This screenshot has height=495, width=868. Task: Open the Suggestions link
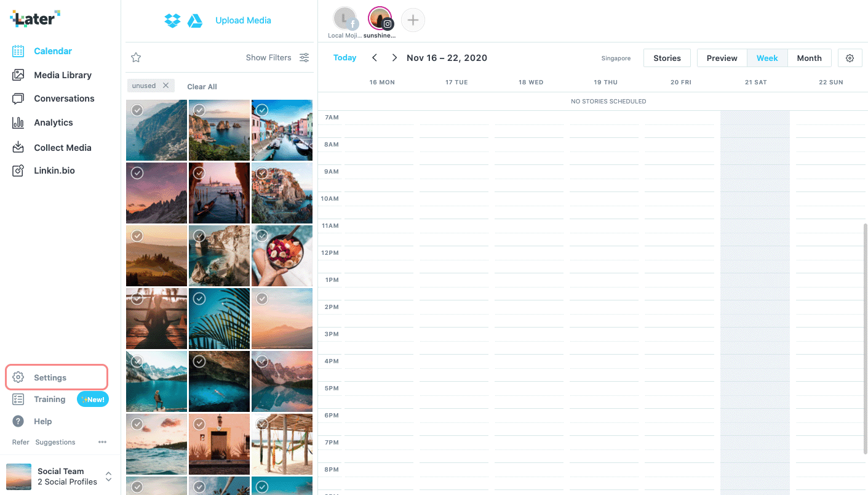click(x=55, y=442)
